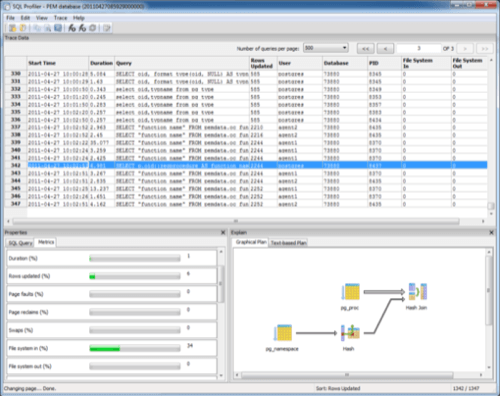Select the highlighted row 342
Viewport: 500px width, 396px height.
(x=246, y=165)
